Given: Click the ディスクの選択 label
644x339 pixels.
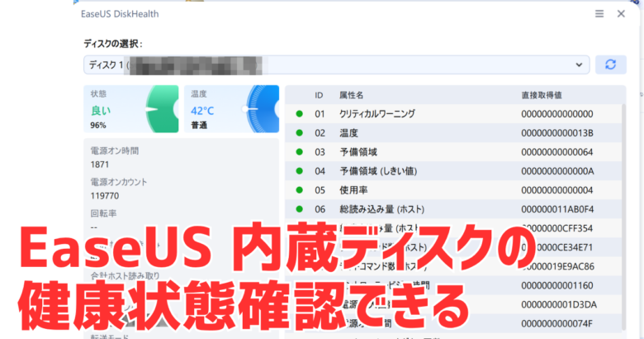Looking at the screenshot, I should [x=113, y=44].
